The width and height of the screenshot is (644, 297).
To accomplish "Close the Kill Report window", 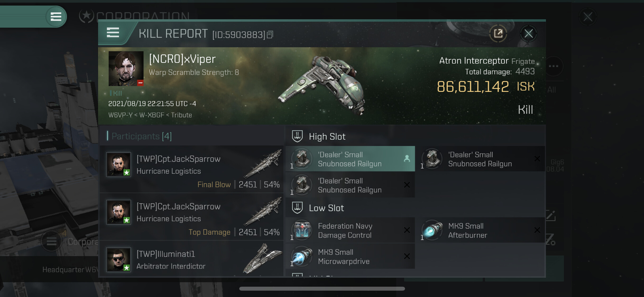I will click(528, 34).
